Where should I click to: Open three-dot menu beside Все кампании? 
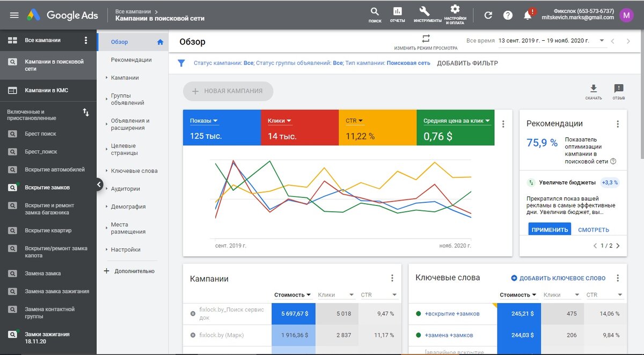pos(86,40)
